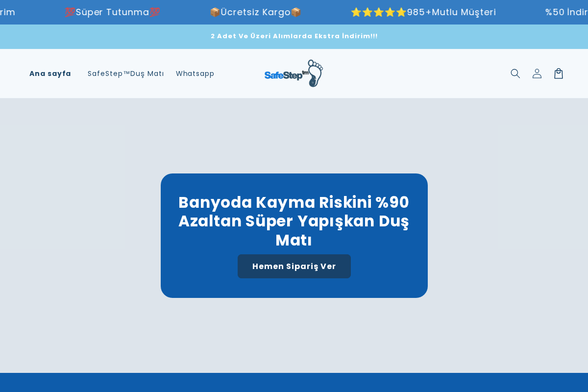
Task: Click 985+Mutlu Müşteri in the top bar
Action: click(451, 12)
